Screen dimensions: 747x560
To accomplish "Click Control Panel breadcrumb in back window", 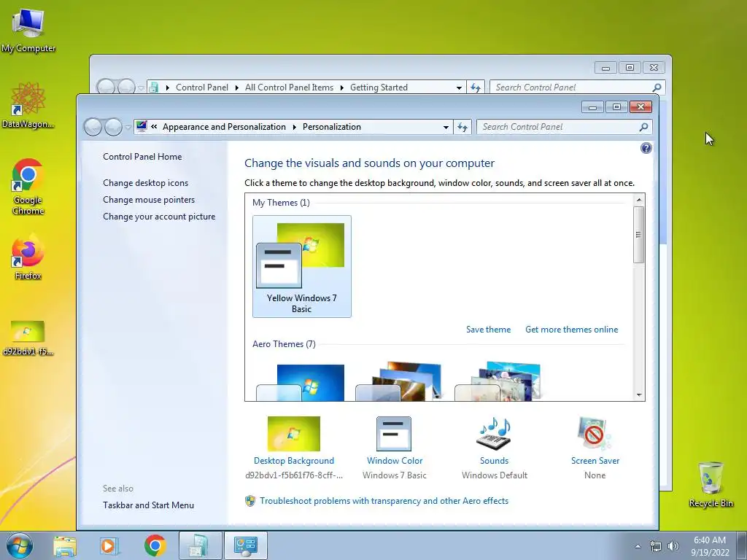I will [202, 87].
